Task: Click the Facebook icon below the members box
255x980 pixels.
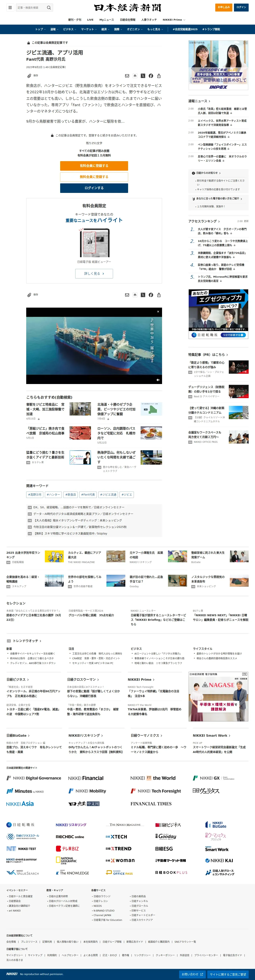Action: (151, 295)
